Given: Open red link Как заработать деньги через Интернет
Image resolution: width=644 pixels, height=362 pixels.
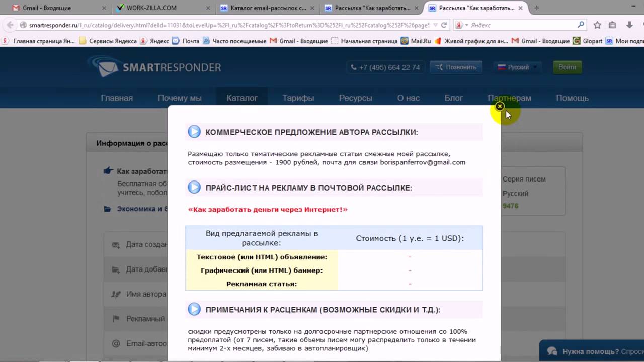Looking at the screenshot, I should click(x=268, y=209).
